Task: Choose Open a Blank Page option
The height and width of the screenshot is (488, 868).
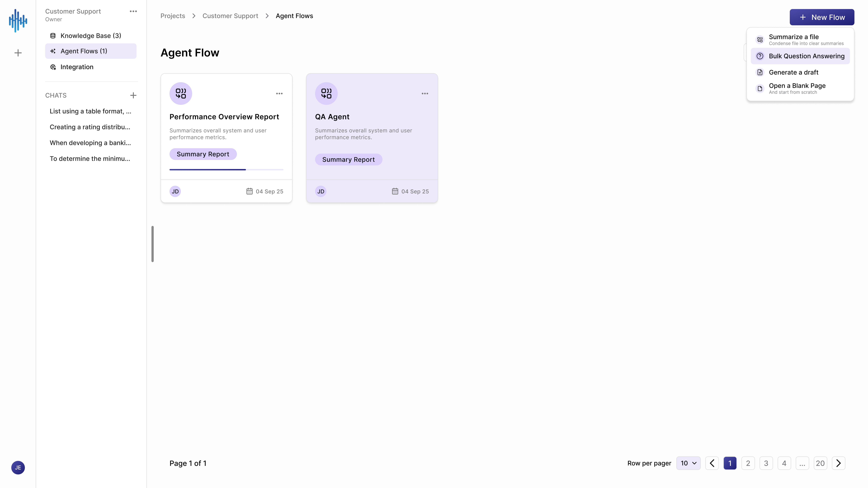Action: (800, 89)
